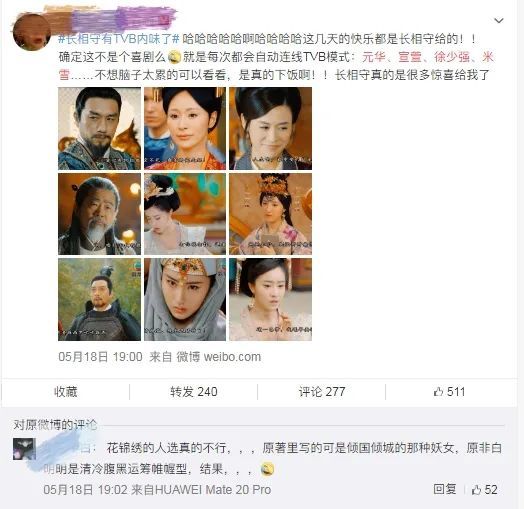
Task: Expand the post options chevron menu
Action: (499, 21)
